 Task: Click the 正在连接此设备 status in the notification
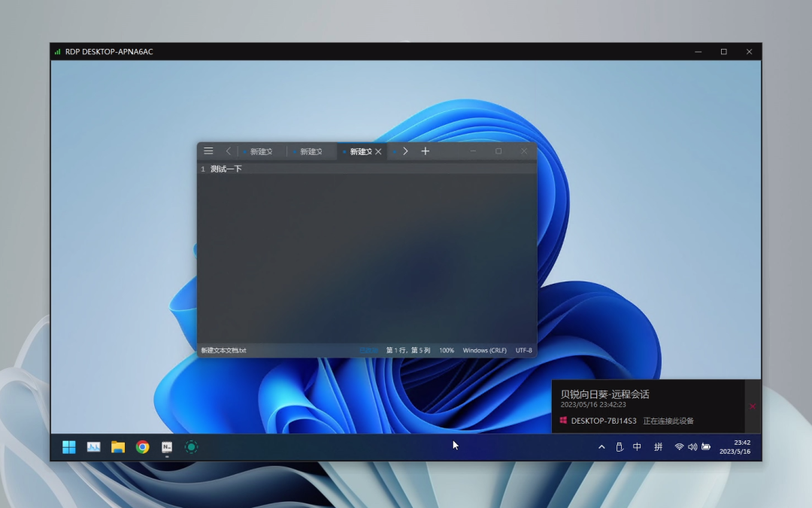668,421
